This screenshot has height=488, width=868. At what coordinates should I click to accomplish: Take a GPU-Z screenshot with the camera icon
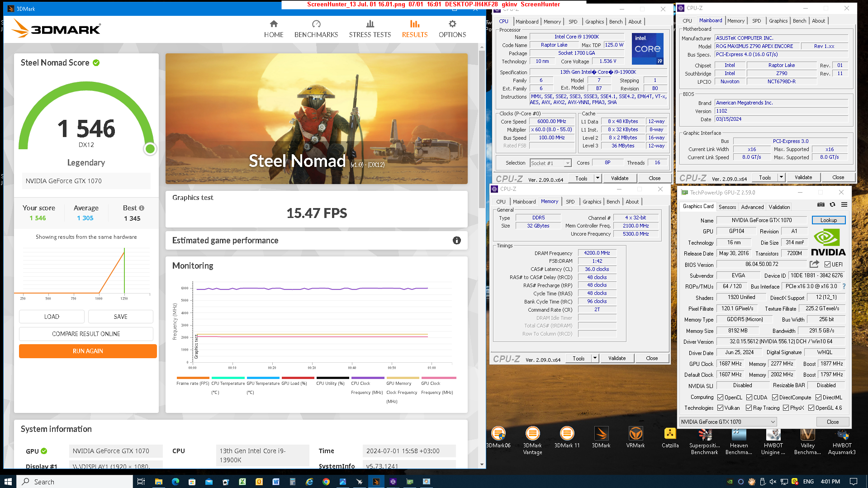pyautogui.click(x=821, y=204)
